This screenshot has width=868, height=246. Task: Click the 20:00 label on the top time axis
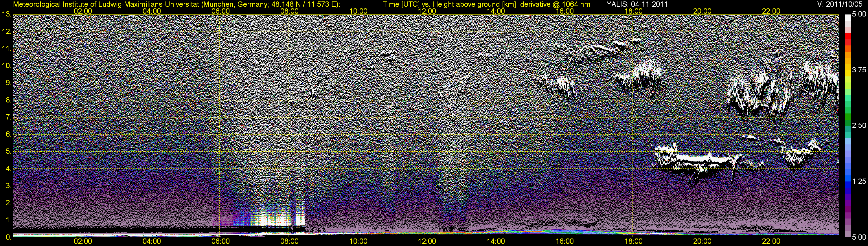[702, 11]
